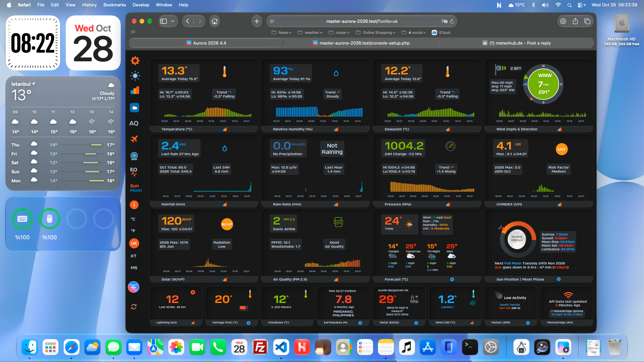
Task: Switch wind units to KT
Action: click(x=133, y=256)
